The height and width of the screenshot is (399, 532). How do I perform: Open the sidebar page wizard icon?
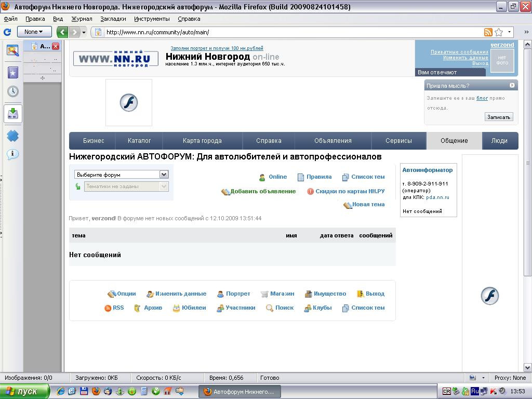[13, 50]
